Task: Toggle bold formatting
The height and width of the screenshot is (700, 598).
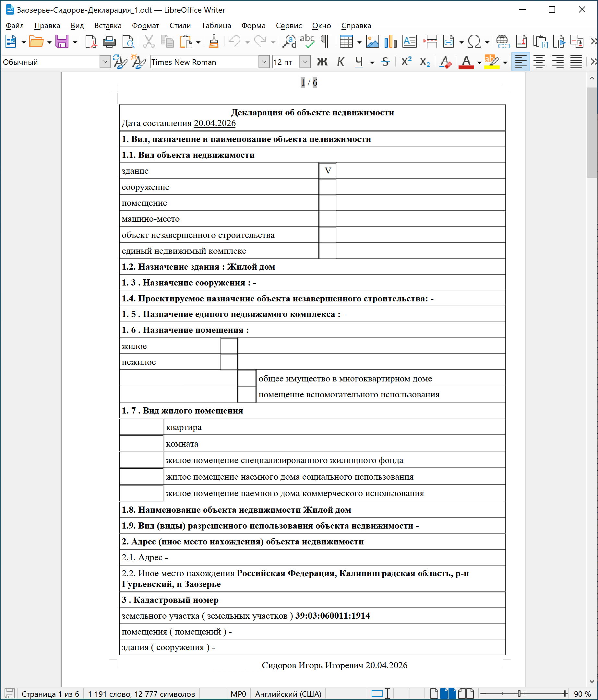Action: click(322, 62)
